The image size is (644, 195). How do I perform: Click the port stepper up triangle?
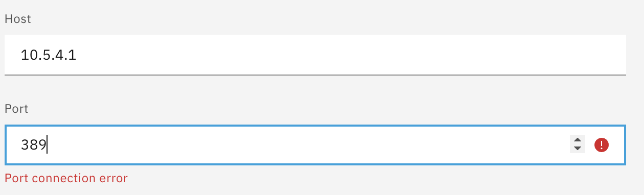(x=577, y=140)
